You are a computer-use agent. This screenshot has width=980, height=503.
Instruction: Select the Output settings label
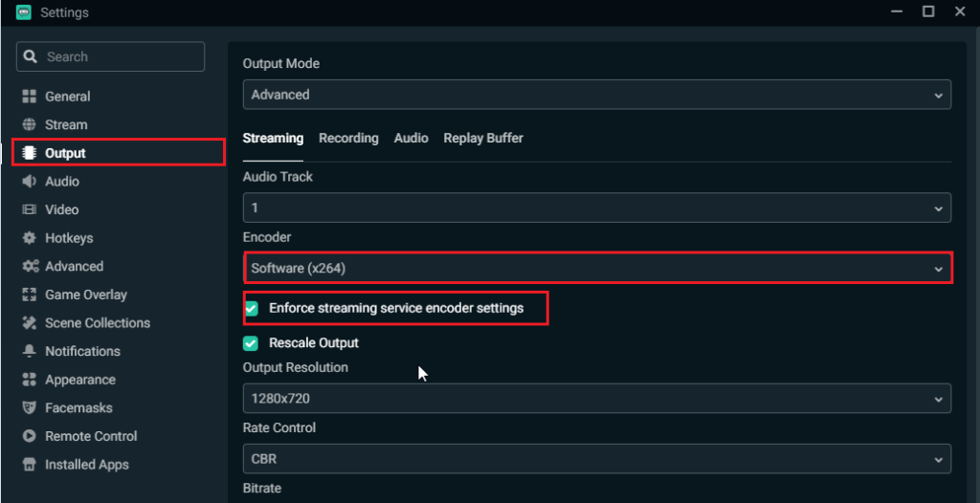click(x=66, y=153)
